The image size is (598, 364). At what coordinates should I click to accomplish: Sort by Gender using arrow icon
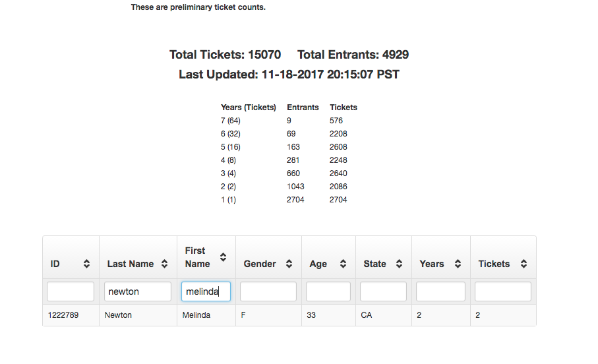(x=289, y=264)
